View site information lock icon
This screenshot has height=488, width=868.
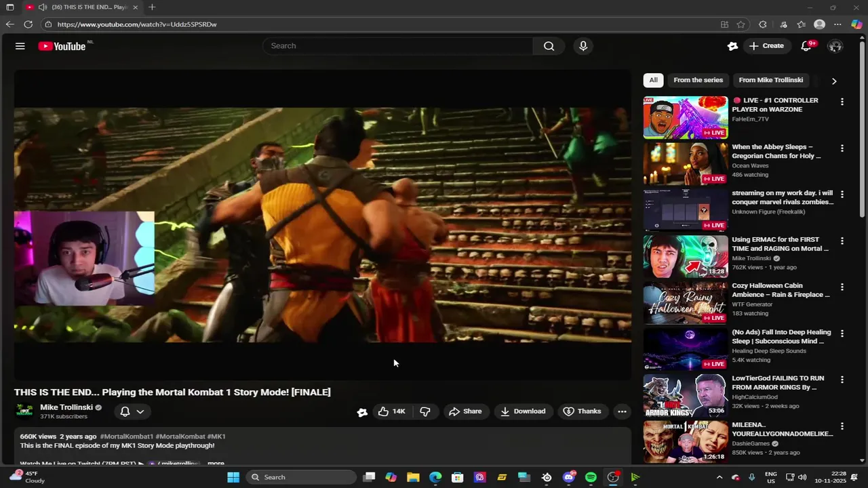pos(48,24)
